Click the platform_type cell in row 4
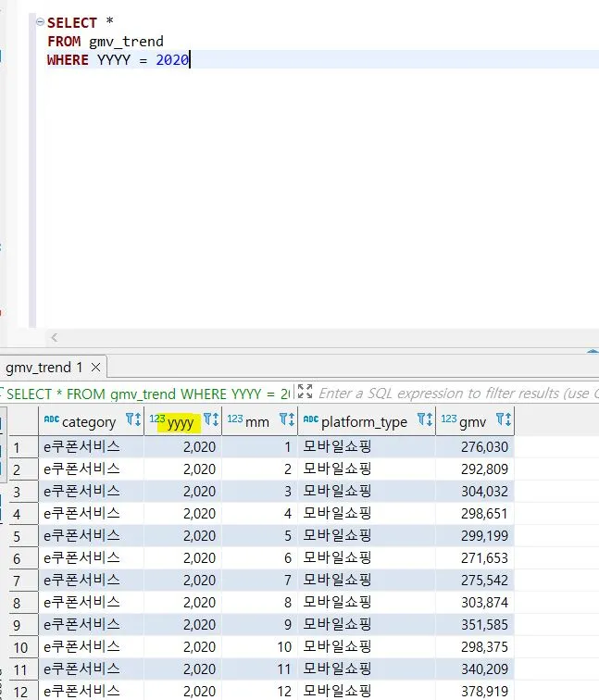599x700 pixels. tap(367, 513)
